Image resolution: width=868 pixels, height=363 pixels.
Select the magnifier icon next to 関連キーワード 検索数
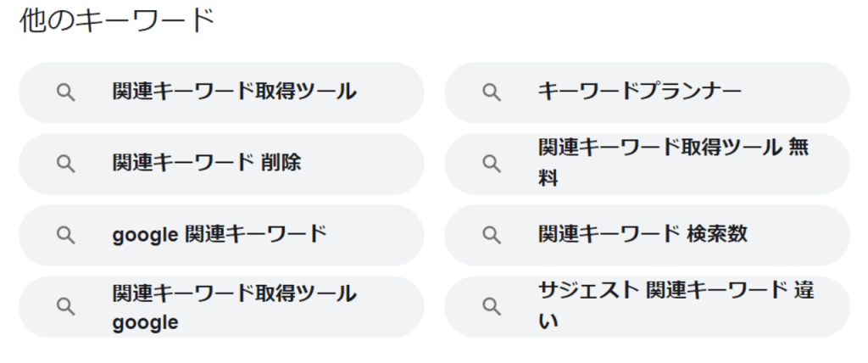492,236
